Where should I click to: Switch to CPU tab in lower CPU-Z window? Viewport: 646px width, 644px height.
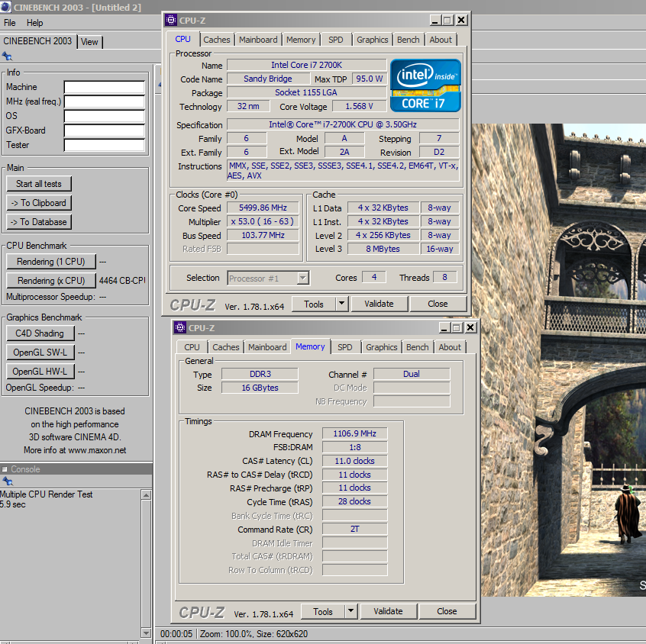192,347
